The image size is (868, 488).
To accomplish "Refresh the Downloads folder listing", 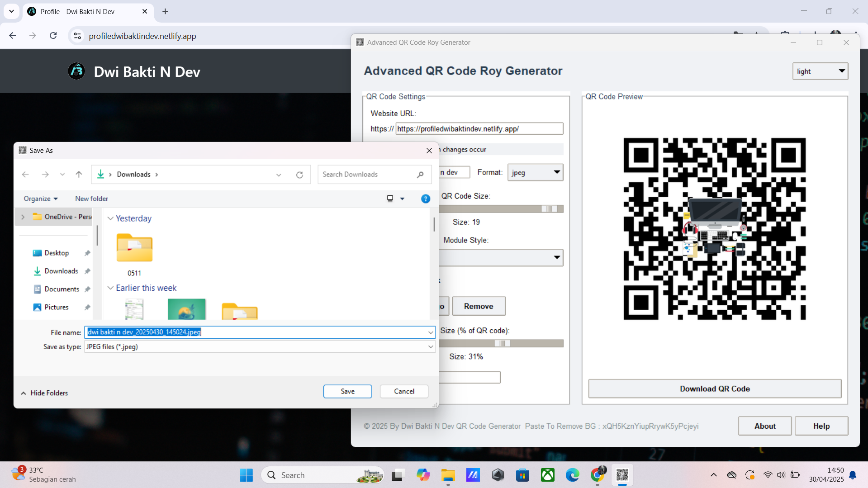I will point(299,175).
